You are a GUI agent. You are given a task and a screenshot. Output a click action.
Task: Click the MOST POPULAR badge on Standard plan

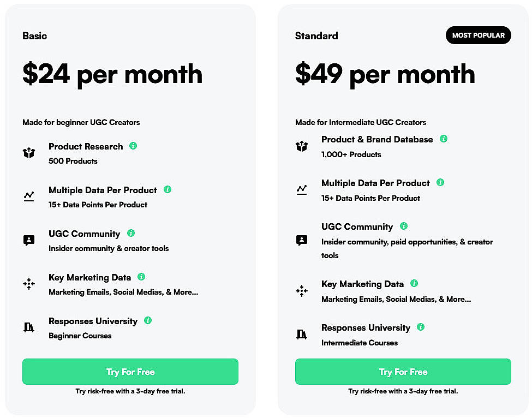(478, 35)
